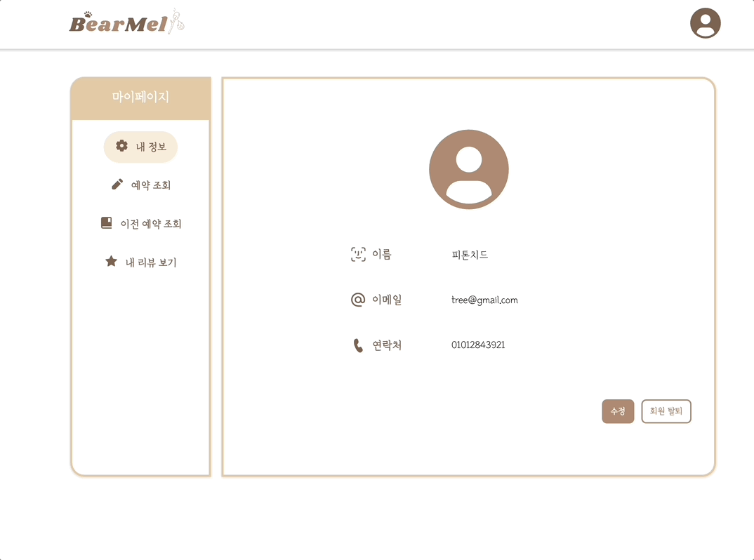Click the 수정 button

(618, 411)
